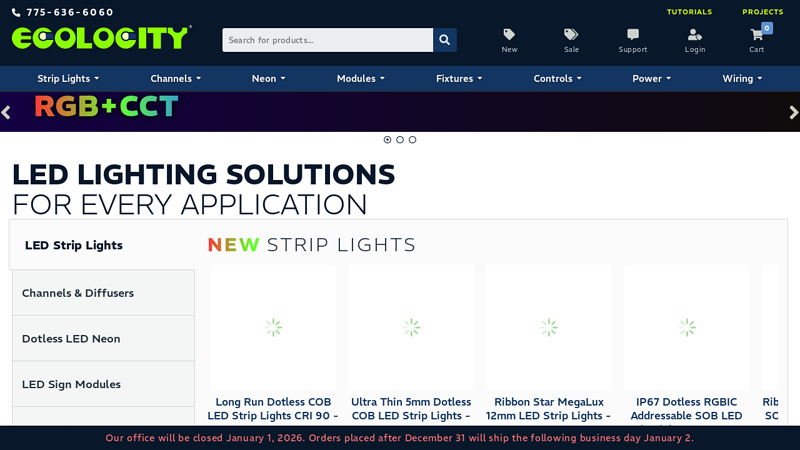Image resolution: width=800 pixels, height=450 pixels.
Task: Expand the Channels dropdown menu
Action: tap(175, 78)
